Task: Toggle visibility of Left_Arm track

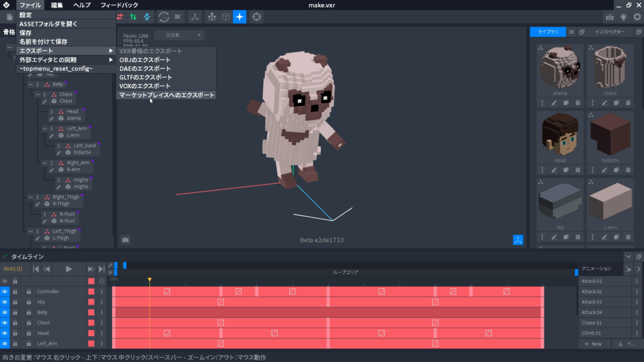Action: pos(4,343)
